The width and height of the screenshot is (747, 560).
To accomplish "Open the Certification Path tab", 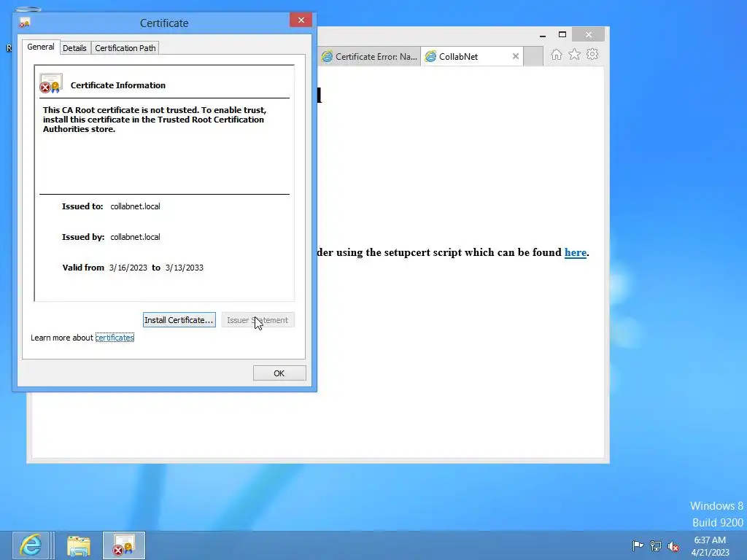I will point(125,48).
